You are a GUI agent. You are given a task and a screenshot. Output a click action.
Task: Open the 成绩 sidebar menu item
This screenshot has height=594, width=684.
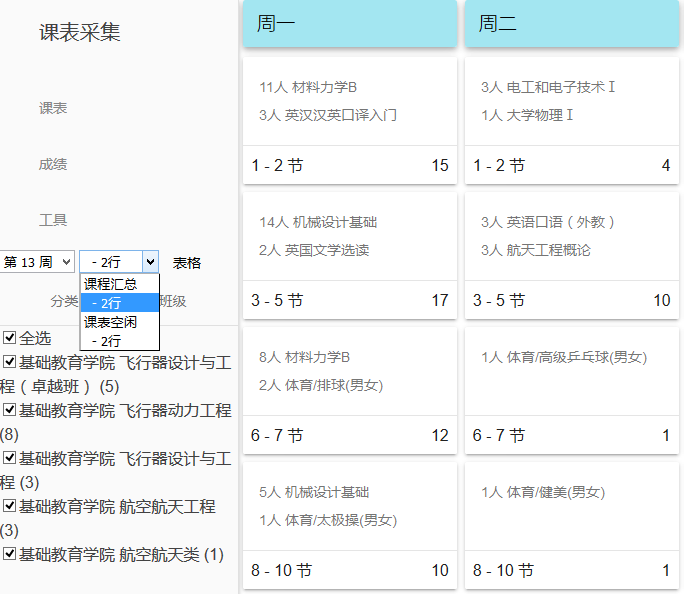point(53,164)
